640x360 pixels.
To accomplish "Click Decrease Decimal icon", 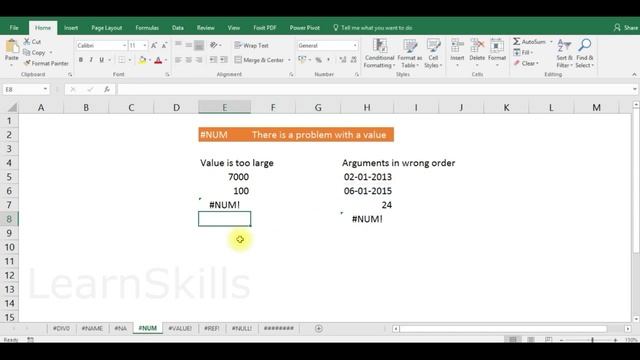I will pyautogui.click(x=353, y=60).
